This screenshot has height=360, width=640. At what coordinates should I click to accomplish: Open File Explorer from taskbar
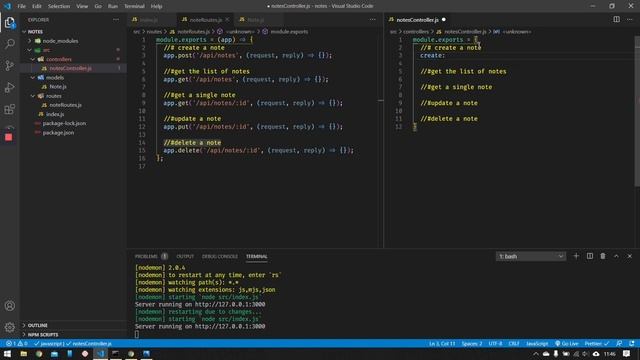pyautogui.click(x=24, y=354)
